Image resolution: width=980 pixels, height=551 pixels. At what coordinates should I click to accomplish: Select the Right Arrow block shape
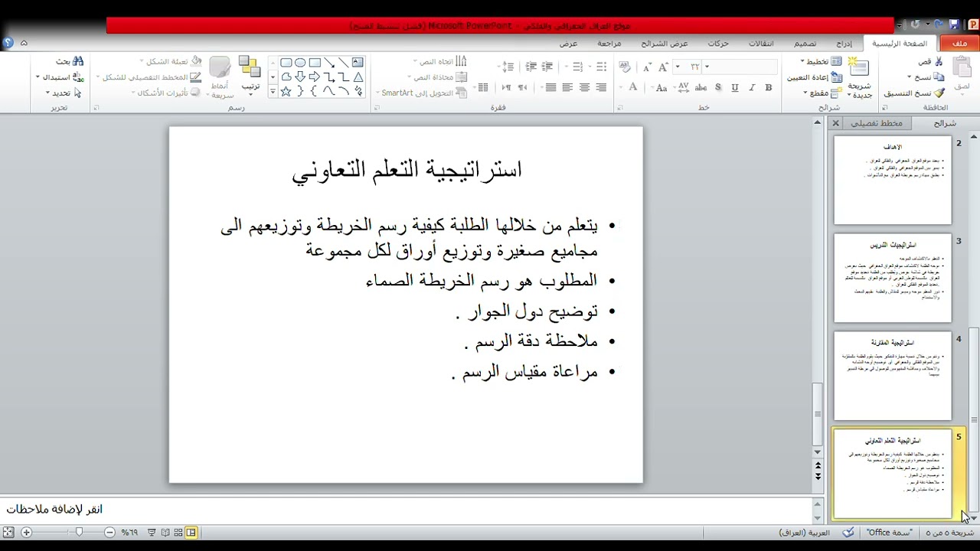(x=315, y=77)
